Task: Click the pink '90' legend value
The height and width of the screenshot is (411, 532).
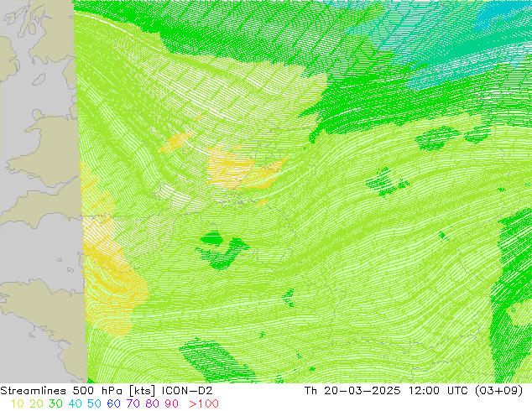Action: [172, 403]
